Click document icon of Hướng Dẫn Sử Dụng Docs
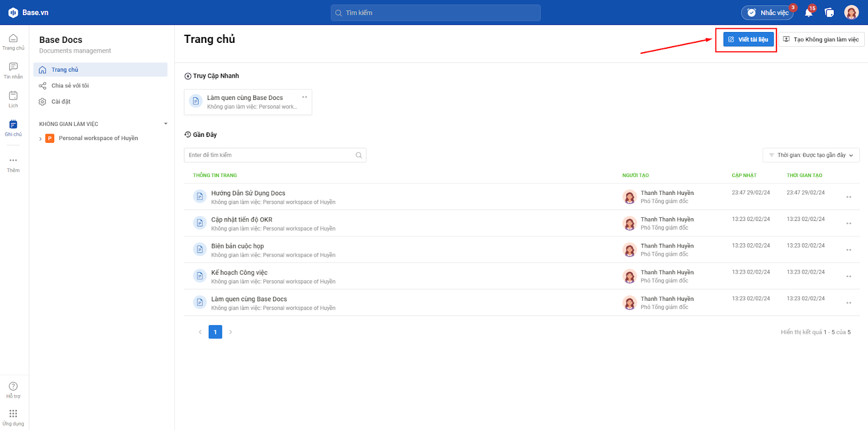The width and height of the screenshot is (868, 430). pyautogui.click(x=200, y=197)
